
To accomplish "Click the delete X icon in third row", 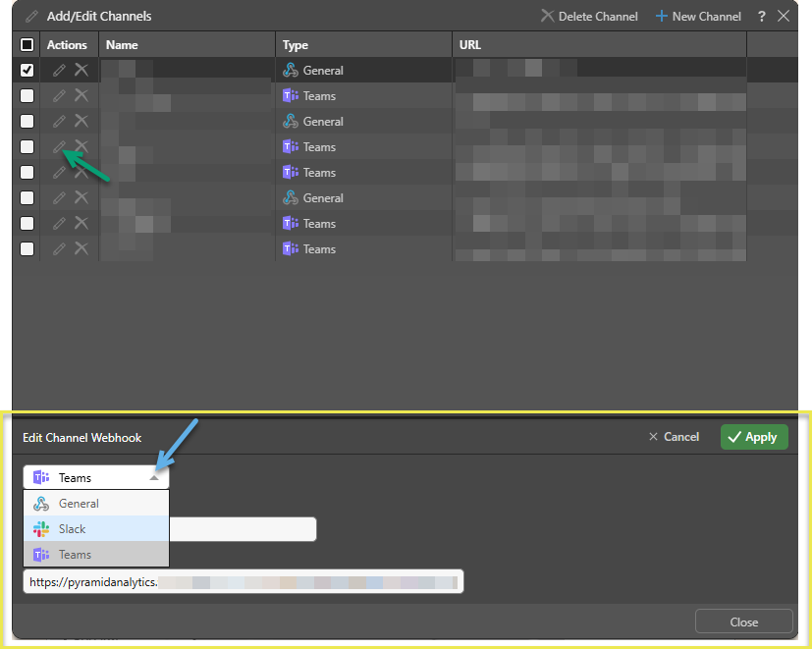I will click(81, 122).
